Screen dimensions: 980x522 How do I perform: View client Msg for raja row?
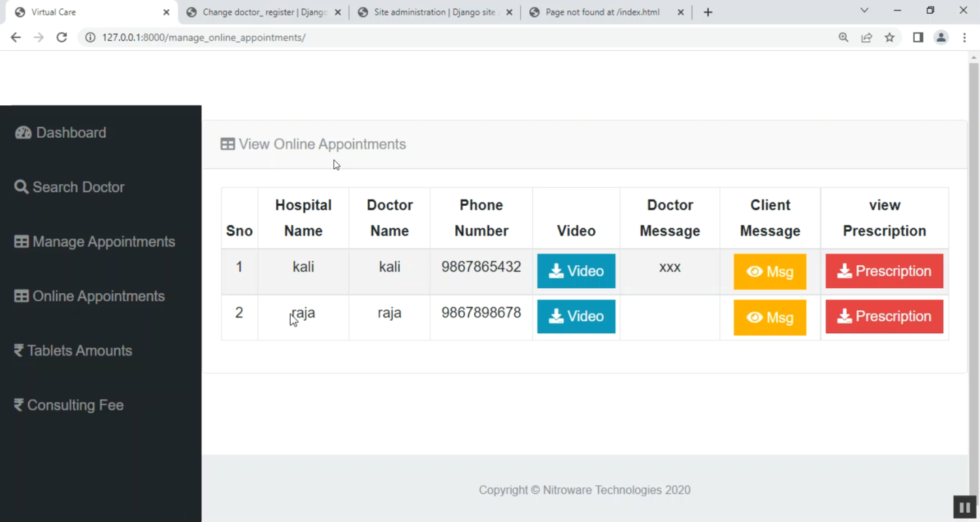pyautogui.click(x=770, y=318)
